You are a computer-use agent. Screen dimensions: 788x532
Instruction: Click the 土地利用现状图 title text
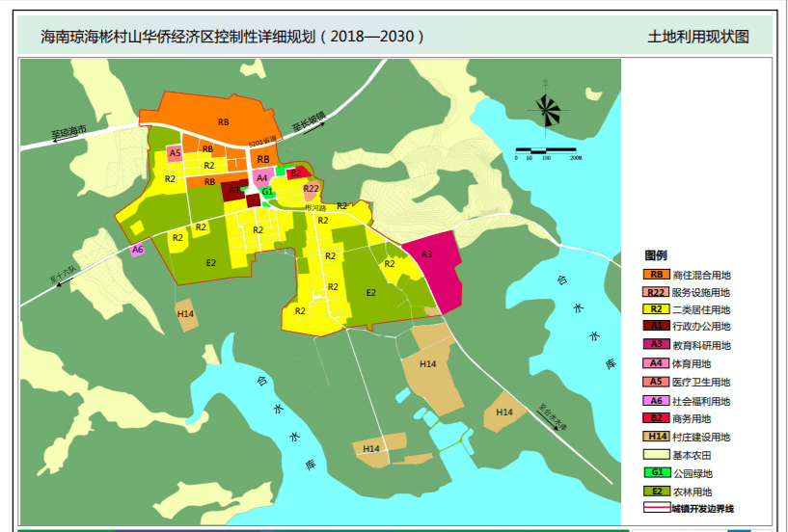point(698,38)
